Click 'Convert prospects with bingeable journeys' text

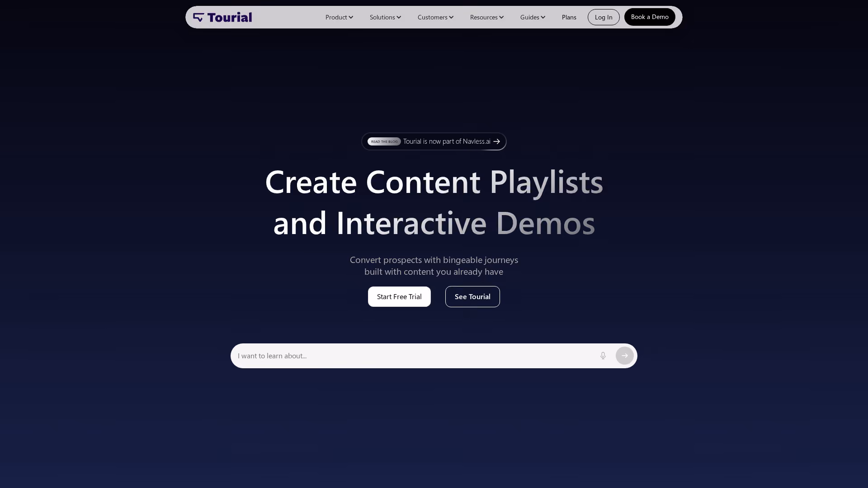[x=434, y=260]
